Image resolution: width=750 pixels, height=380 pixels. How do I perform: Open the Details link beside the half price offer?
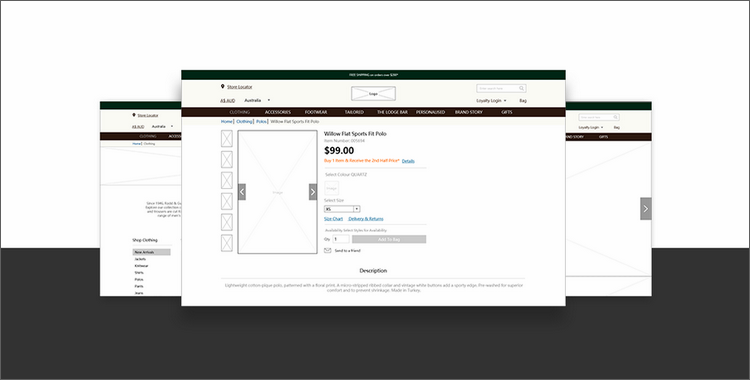pyautogui.click(x=408, y=161)
